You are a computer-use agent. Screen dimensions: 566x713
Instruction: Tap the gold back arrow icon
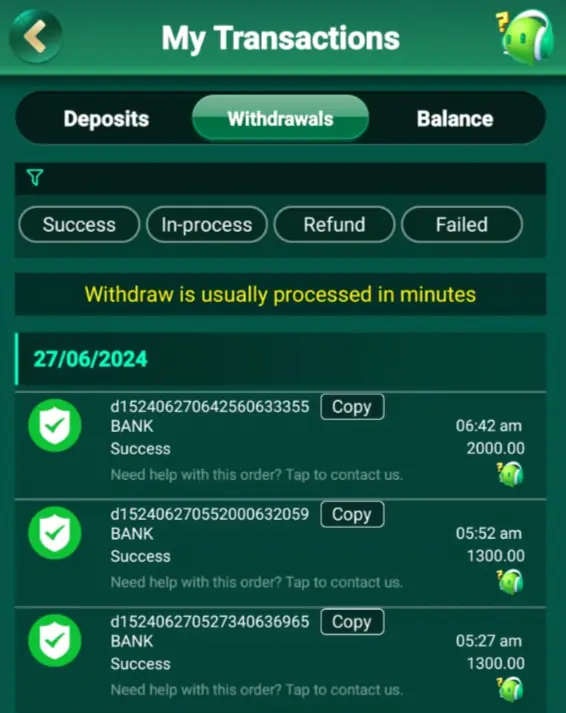[x=36, y=37]
